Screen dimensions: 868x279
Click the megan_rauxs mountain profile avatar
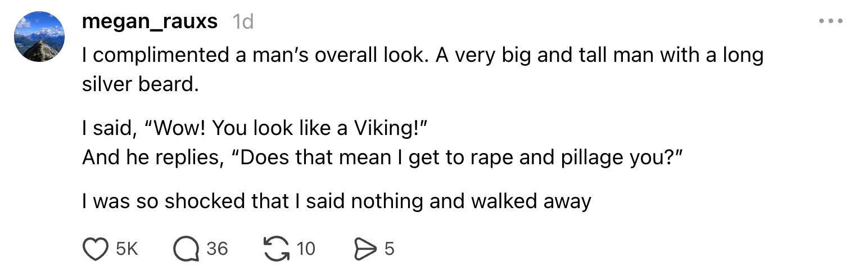point(39,37)
